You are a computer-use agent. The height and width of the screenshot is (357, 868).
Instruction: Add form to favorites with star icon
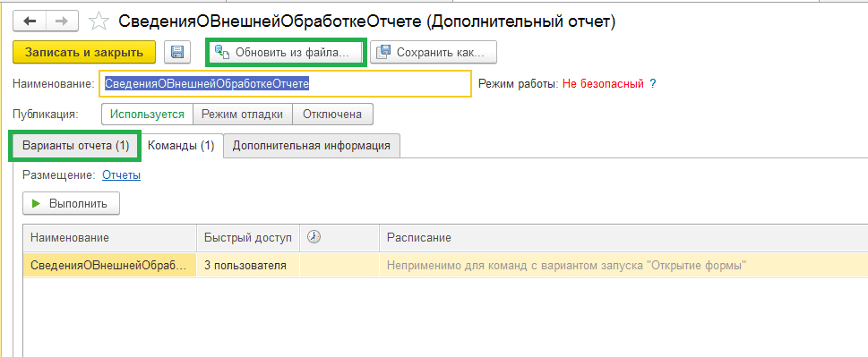tap(99, 21)
